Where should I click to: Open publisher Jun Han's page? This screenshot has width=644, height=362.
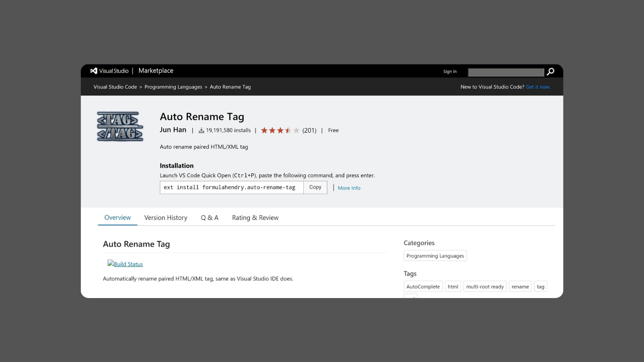[173, 130]
